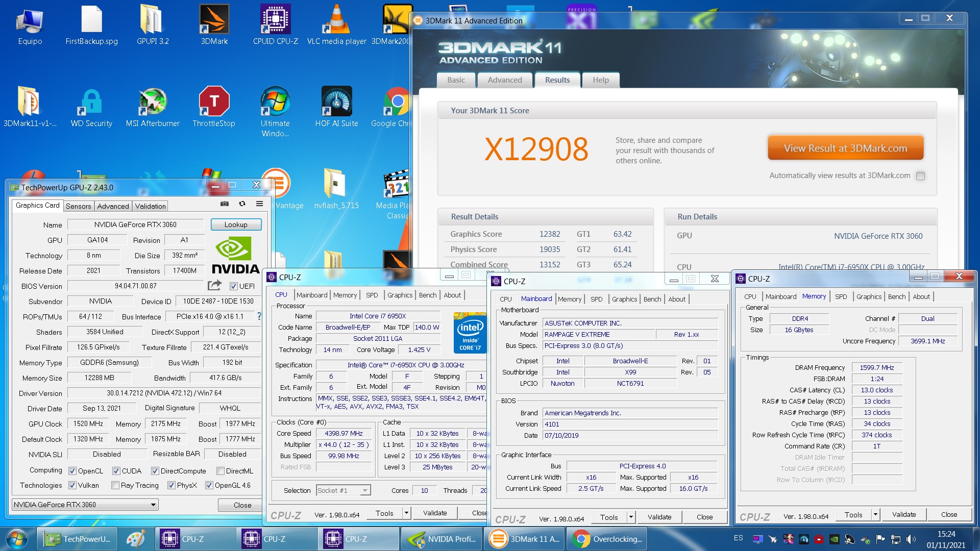Open Caches-adjacent Graphics tab in CPU-Z CPU window
The image size is (980, 551).
click(400, 295)
